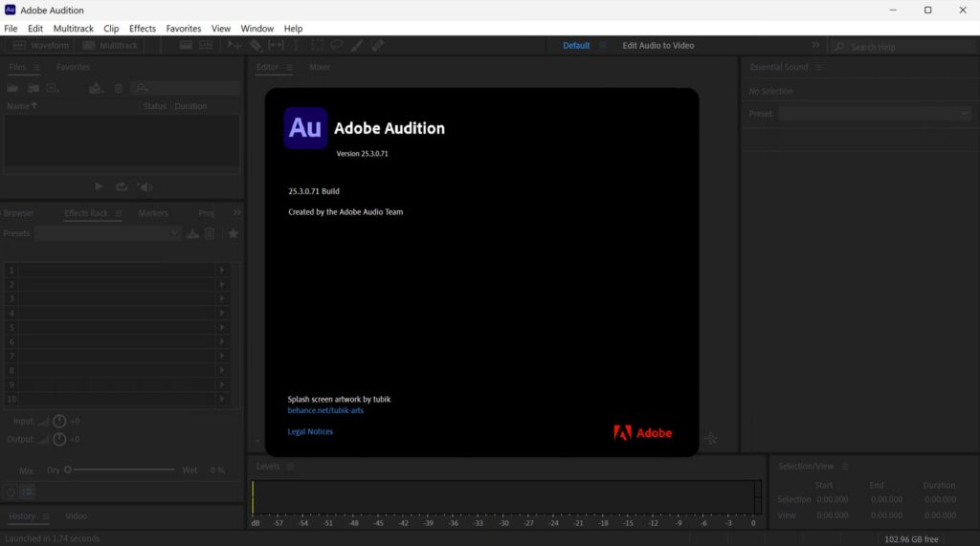Open effect slot 10 arrow
Image resolution: width=980 pixels, height=546 pixels.
click(222, 399)
